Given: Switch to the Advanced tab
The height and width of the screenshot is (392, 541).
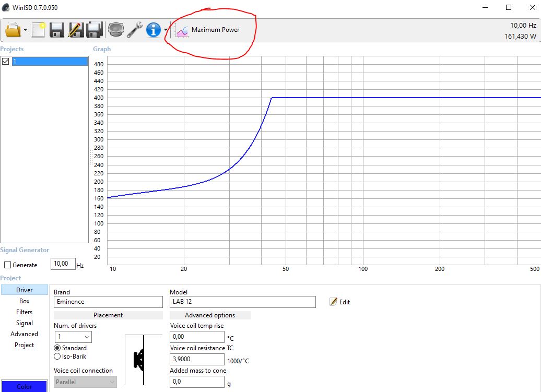Looking at the screenshot, I should point(24,334).
